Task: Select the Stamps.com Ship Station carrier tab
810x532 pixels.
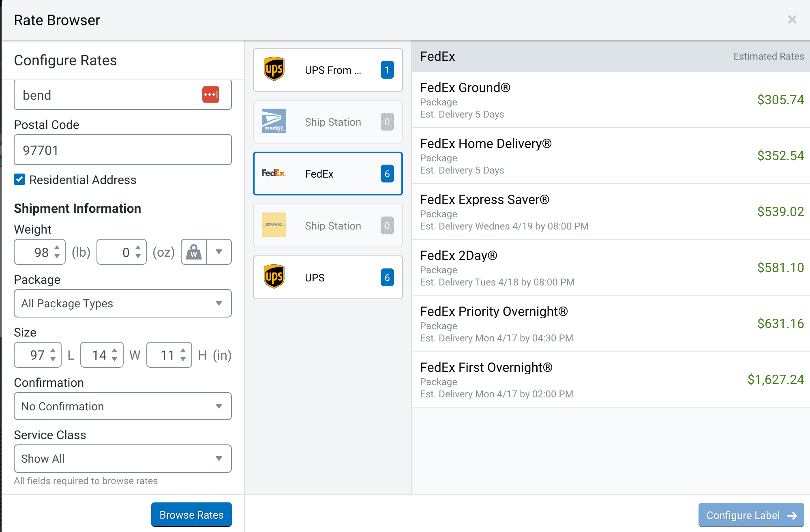Action: click(x=328, y=122)
